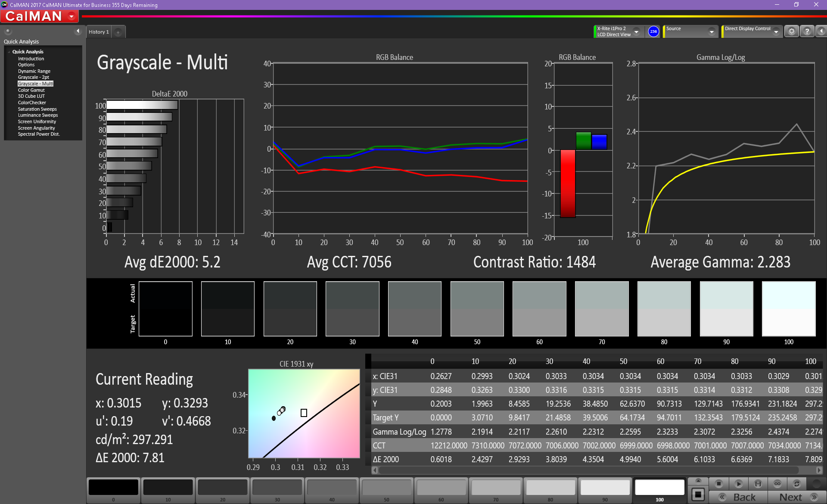827x504 pixels.
Task: Open settings gear in top toolbar
Action: click(x=791, y=31)
